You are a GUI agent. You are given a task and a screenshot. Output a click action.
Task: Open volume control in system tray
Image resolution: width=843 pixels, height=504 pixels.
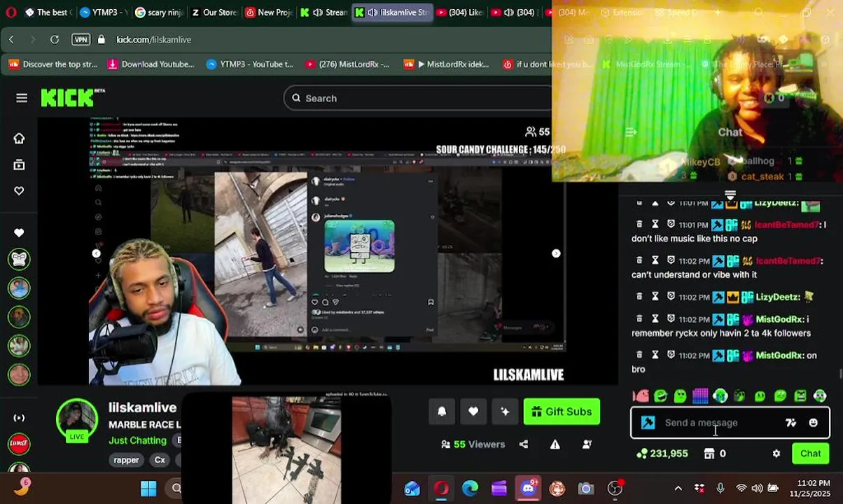click(758, 489)
